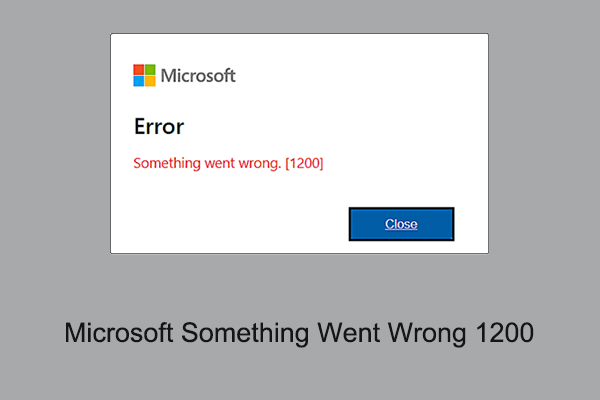Viewport: 600px width, 400px height.
Task: Click the word Microsoft in the bottom caption
Action: tap(122, 334)
